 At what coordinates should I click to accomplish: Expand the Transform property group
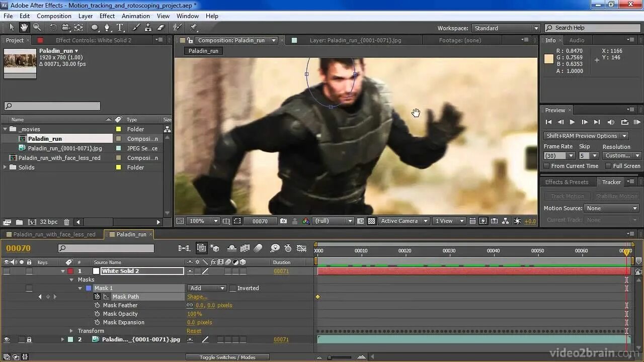71,331
